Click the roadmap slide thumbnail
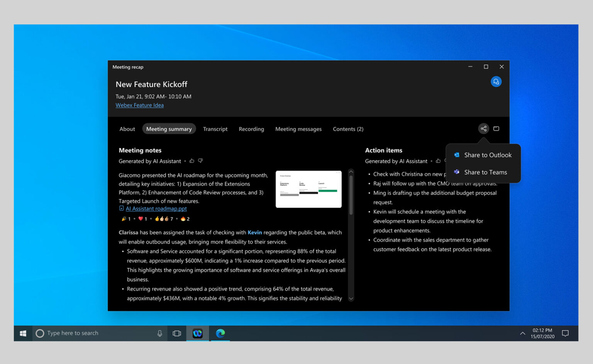Viewport: 593px width, 364px height. tap(308, 189)
